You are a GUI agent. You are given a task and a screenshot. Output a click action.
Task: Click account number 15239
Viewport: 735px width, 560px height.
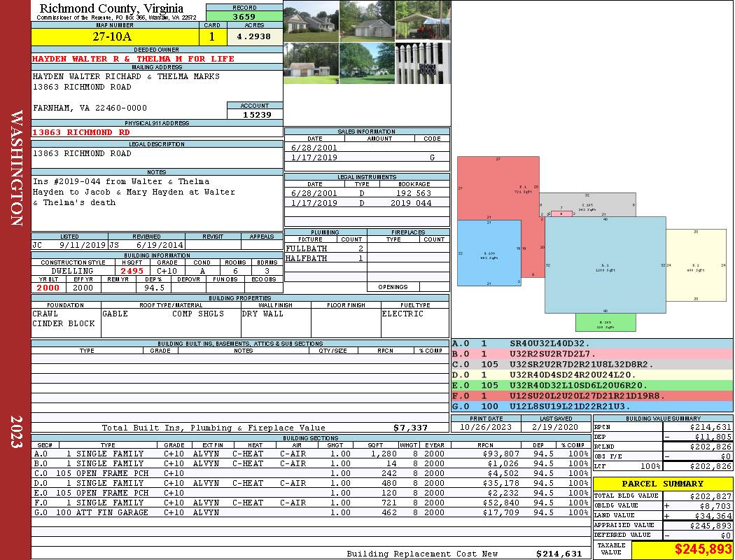click(257, 114)
